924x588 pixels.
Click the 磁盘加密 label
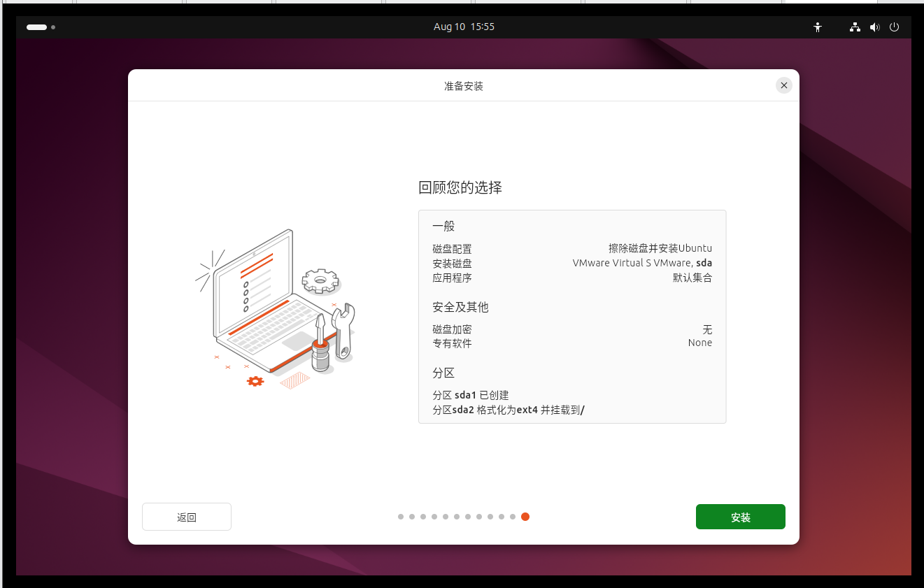pos(452,329)
